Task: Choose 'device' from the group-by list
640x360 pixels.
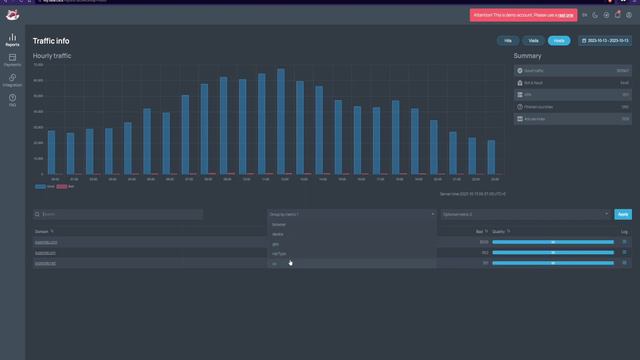Action: click(x=351, y=234)
